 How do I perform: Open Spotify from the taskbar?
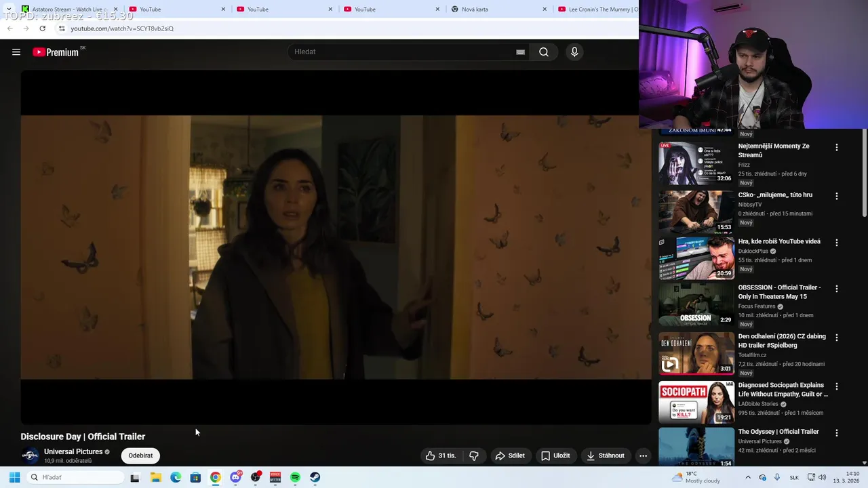point(295,477)
